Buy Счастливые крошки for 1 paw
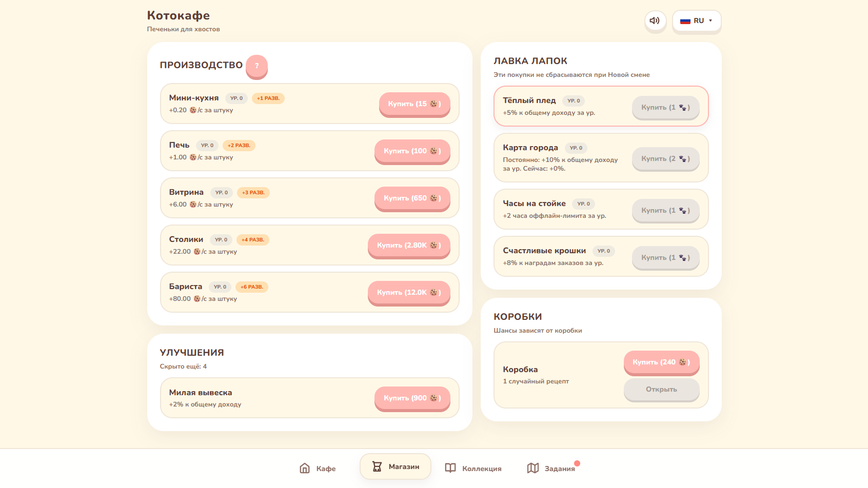 coord(666,258)
